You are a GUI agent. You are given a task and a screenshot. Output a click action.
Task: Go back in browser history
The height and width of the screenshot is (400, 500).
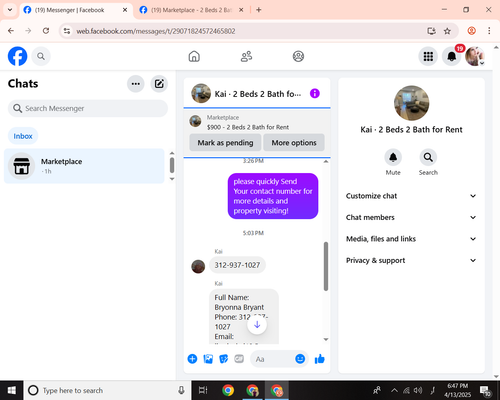click(x=11, y=31)
